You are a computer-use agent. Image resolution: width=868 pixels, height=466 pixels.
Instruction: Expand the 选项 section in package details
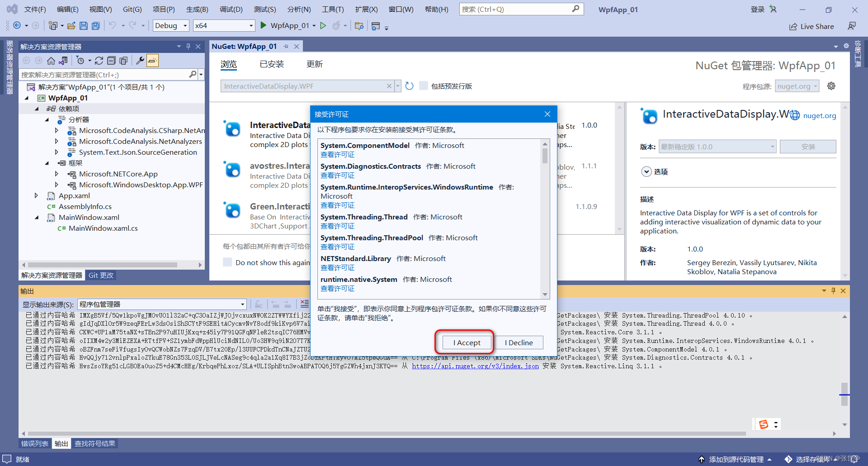pyautogui.click(x=647, y=171)
